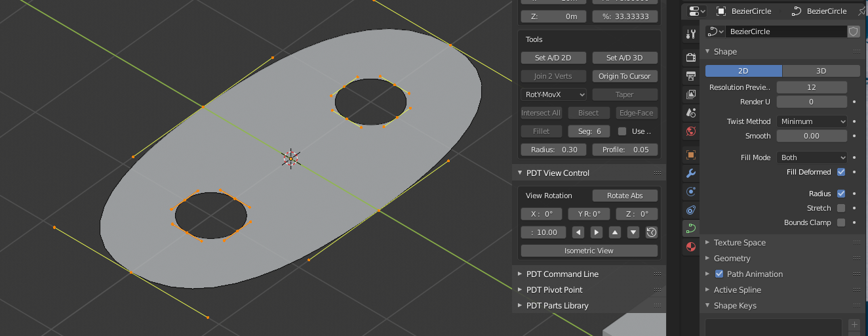Click the Resolution Preview value field
The height and width of the screenshot is (336, 868).
pyautogui.click(x=812, y=87)
